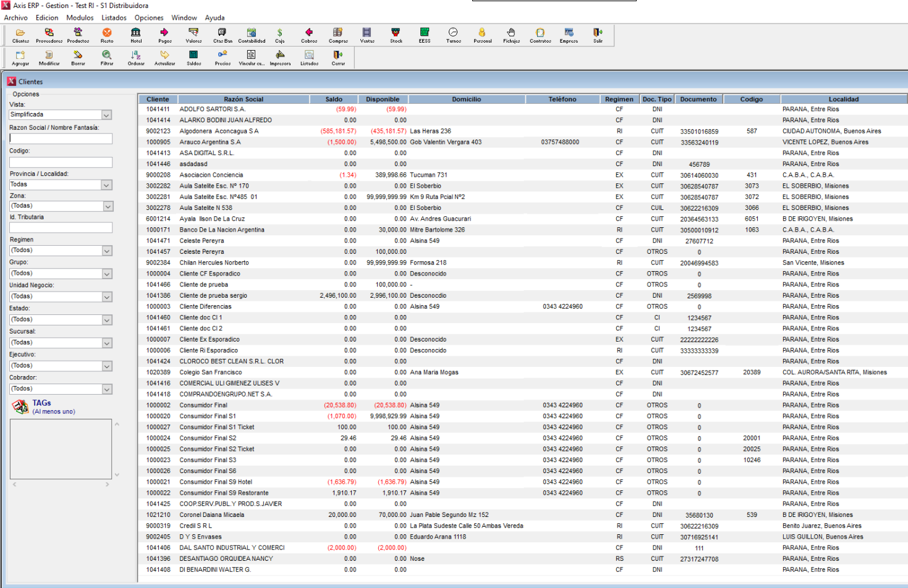Click the Saldo column header
Viewport: 908px width, 588px height.
(x=334, y=99)
